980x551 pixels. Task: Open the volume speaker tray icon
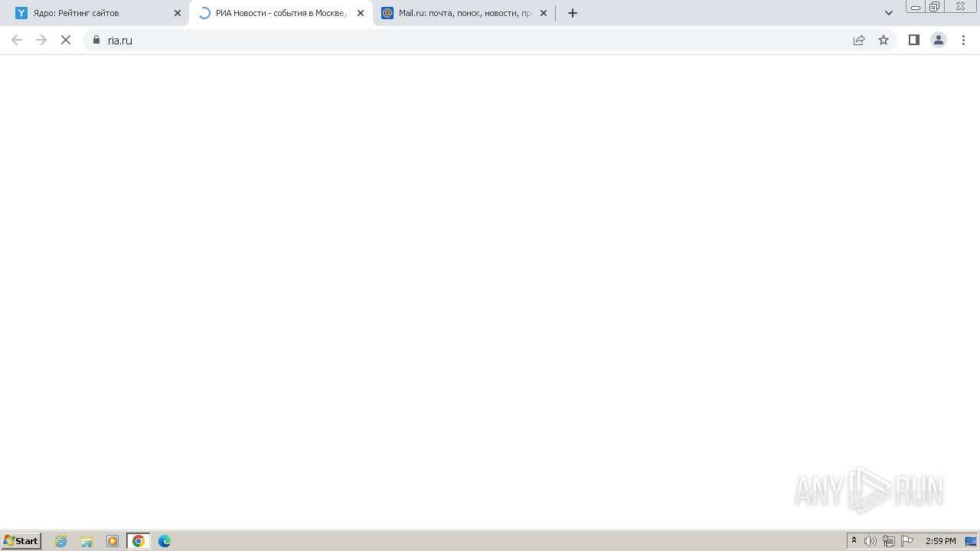(x=871, y=541)
